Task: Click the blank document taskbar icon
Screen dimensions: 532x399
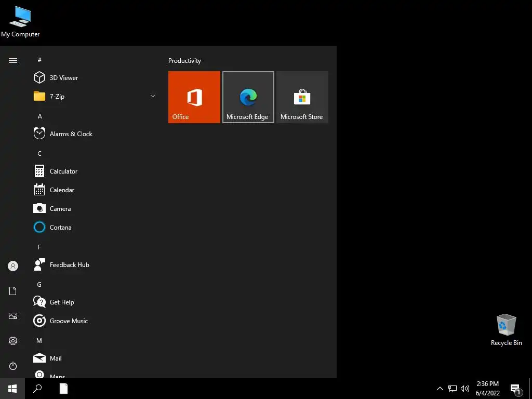Action: tap(63, 389)
